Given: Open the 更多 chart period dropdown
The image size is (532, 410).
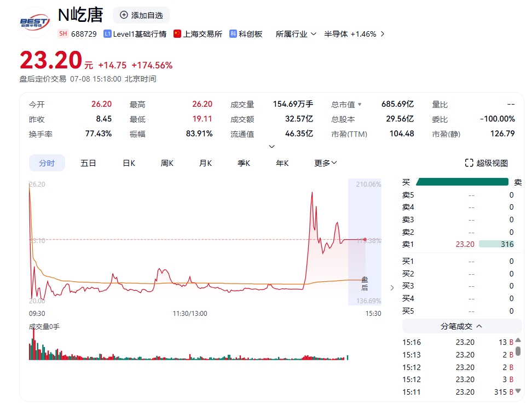Looking at the screenshot, I should (326, 163).
